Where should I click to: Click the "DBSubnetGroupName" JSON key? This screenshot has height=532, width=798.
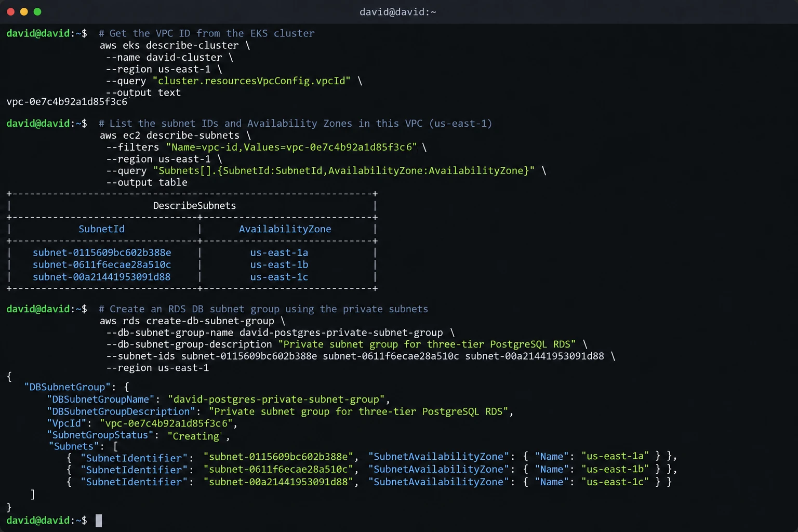tap(101, 400)
